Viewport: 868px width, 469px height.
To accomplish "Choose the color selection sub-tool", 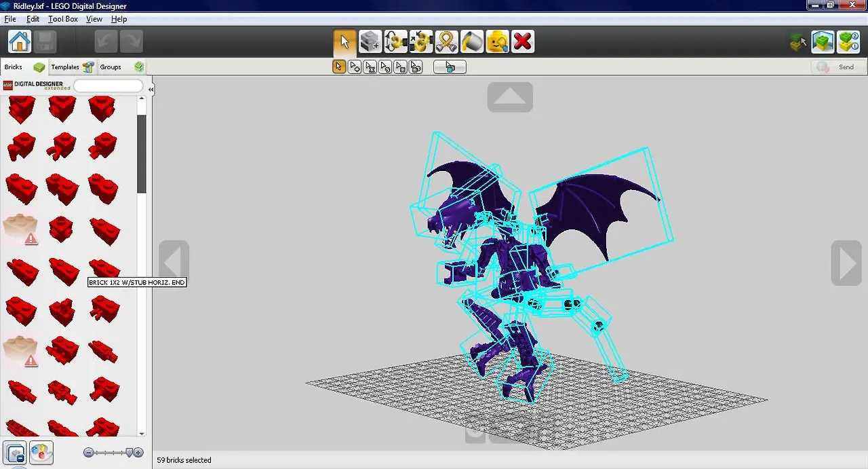I will (385, 67).
